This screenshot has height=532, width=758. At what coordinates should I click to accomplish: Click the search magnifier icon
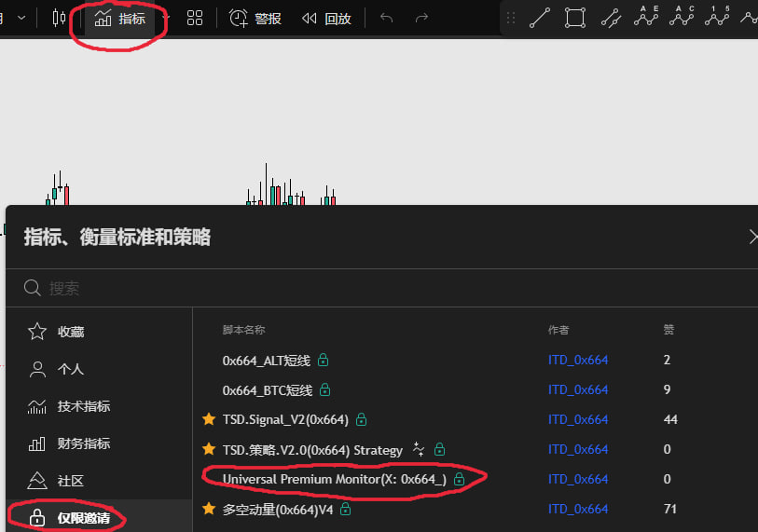click(32, 288)
